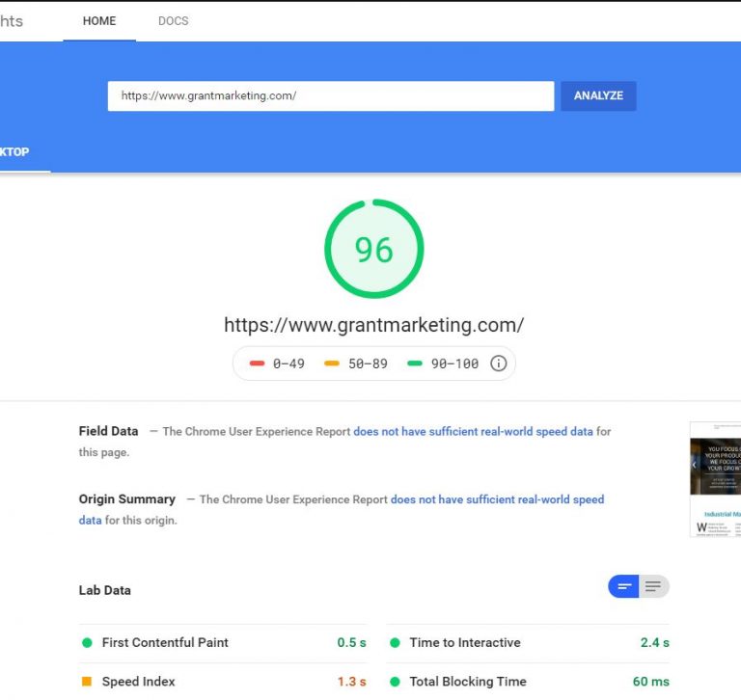Viewport: 741px width, 700px height.
Task: Click the page screenshot thumbnail
Action: click(715, 479)
